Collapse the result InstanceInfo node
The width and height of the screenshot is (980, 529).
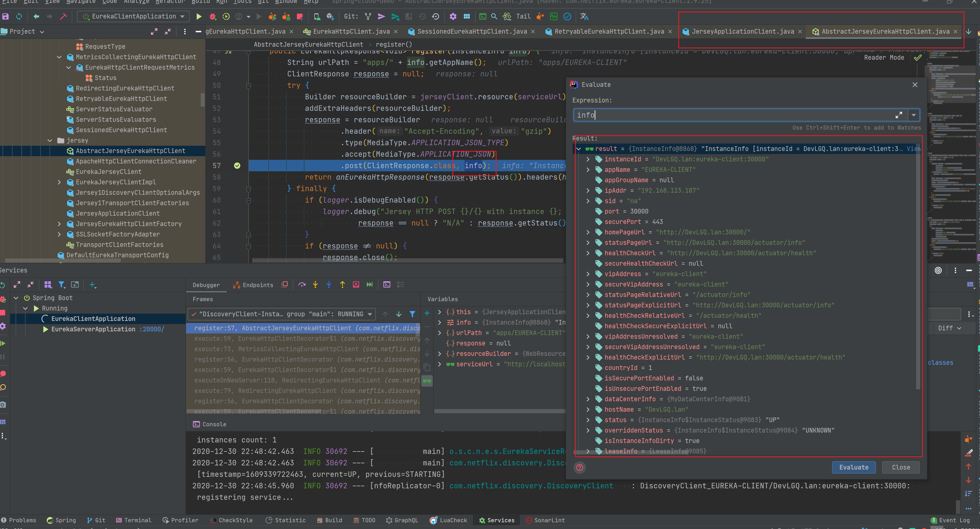(x=578, y=149)
